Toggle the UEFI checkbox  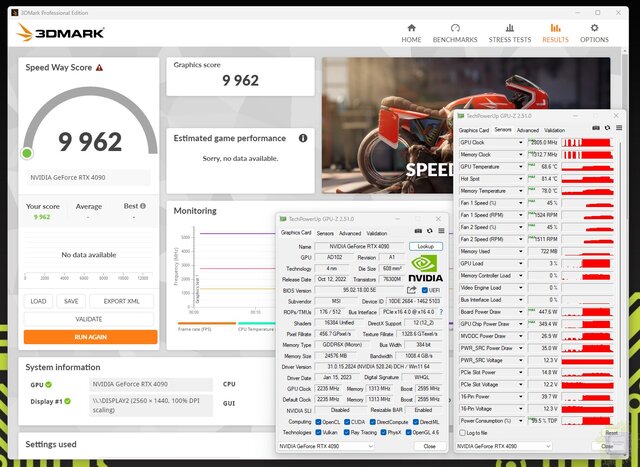point(424,290)
